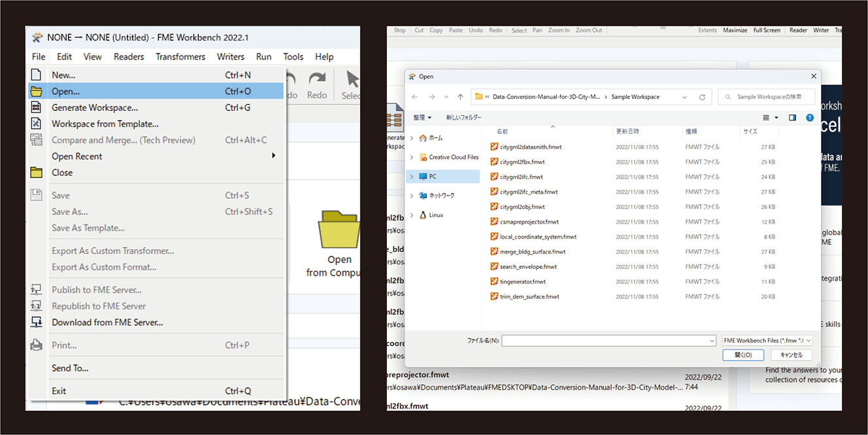The width and height of the screenshot is (868, 435).
Task: Open the Edit menu
Action: click(x=64, y=57)
